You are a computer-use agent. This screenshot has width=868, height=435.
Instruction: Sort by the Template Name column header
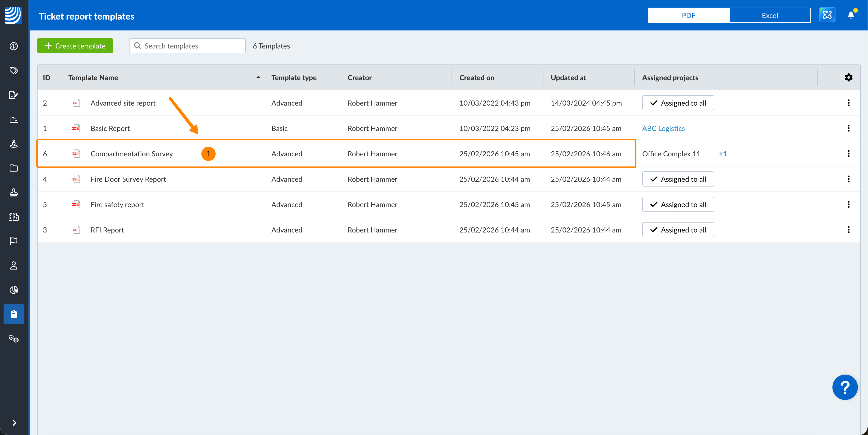[x=93, y=77]
